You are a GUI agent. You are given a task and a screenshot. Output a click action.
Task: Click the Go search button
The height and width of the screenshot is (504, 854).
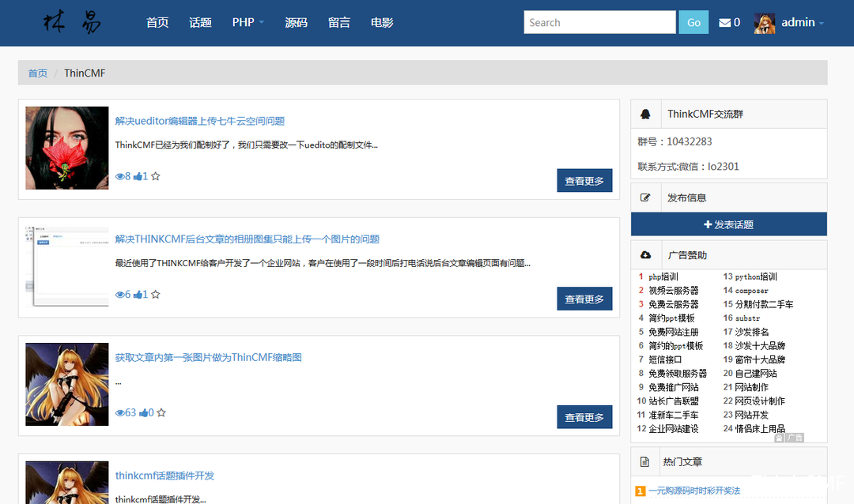(693, 22)
